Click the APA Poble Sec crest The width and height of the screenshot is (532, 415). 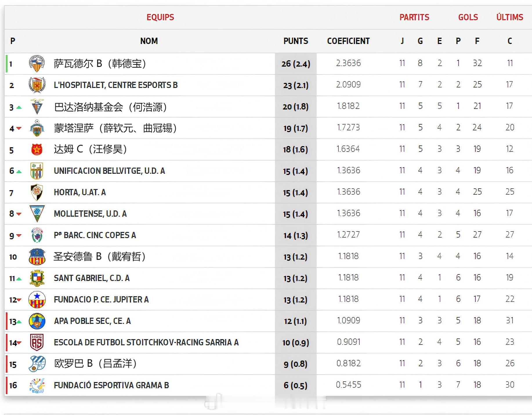click(x=37, y=321)
